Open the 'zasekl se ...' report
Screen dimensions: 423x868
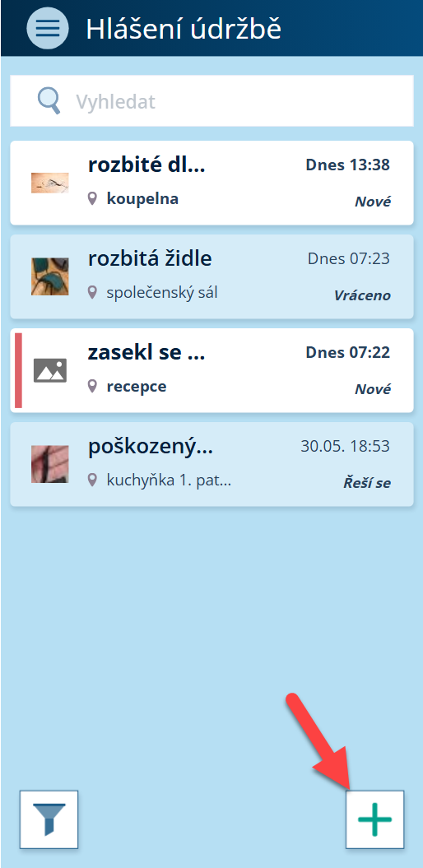click(x=211, y=370)
